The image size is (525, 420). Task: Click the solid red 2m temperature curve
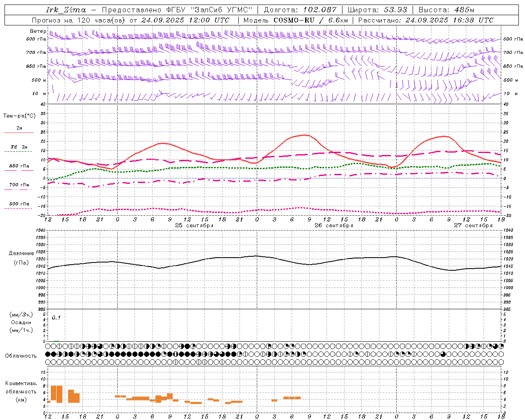coord(304,135)
